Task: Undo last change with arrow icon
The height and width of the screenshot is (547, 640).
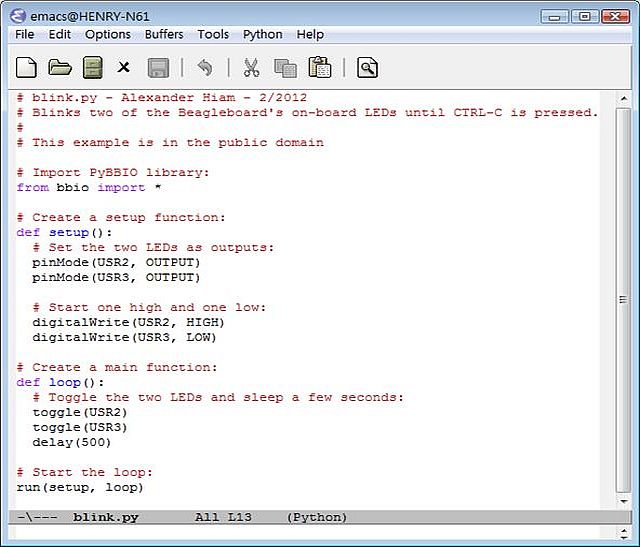Action: 205,67
